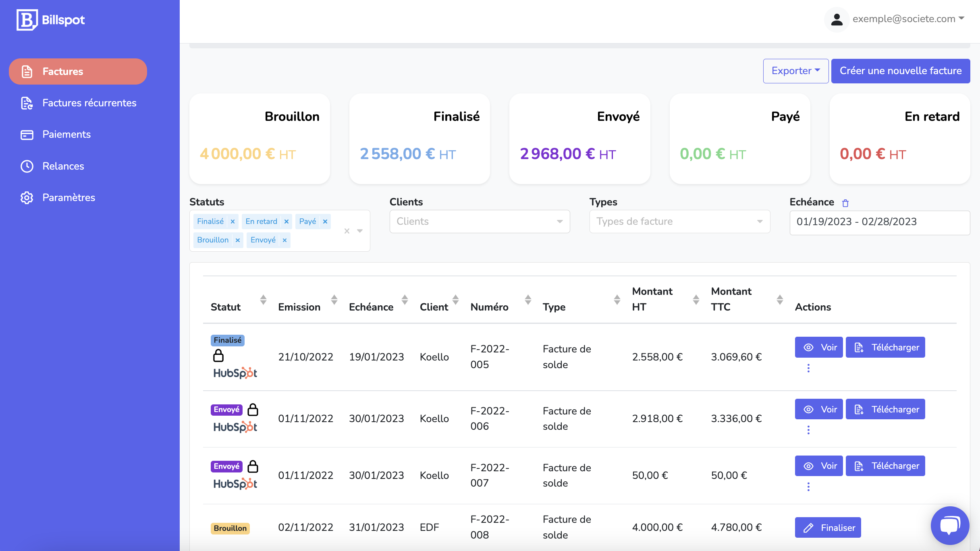Click the Billspot logo icon

coord(27,20)
